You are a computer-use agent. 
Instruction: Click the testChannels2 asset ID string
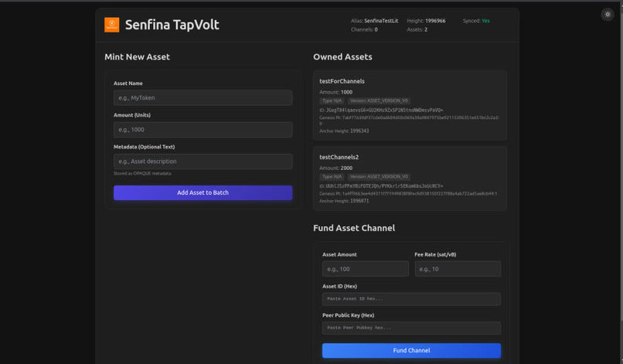pyautogui.click(x=384, y=186)
